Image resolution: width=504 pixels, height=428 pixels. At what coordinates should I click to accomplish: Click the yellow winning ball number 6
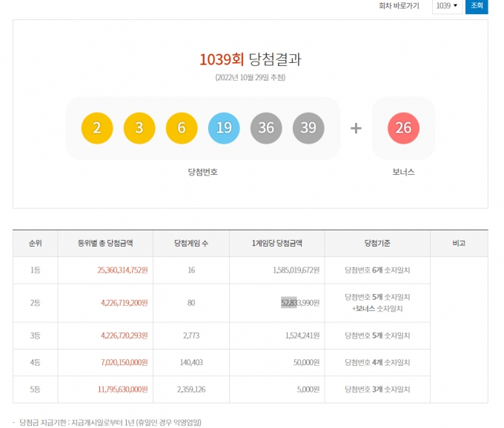(182, 128)
